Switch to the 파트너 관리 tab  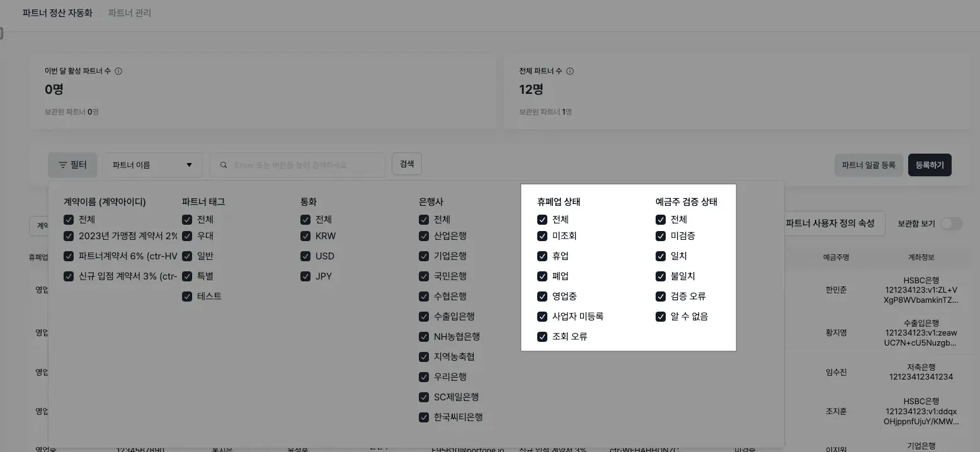click(128, 12)
